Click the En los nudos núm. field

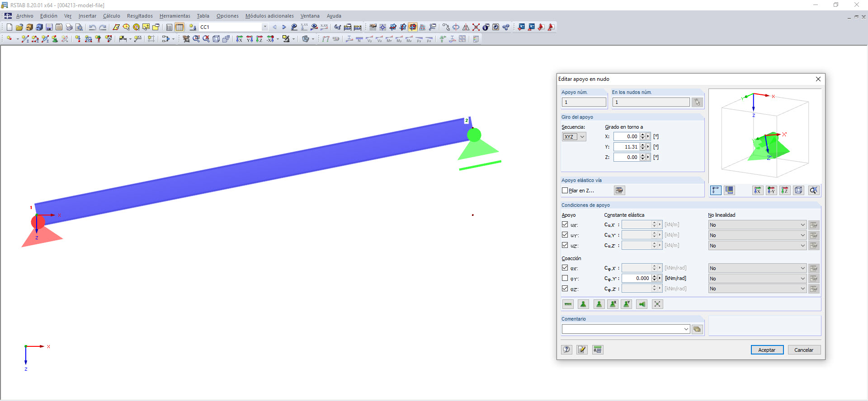click(x=651, y=103)
